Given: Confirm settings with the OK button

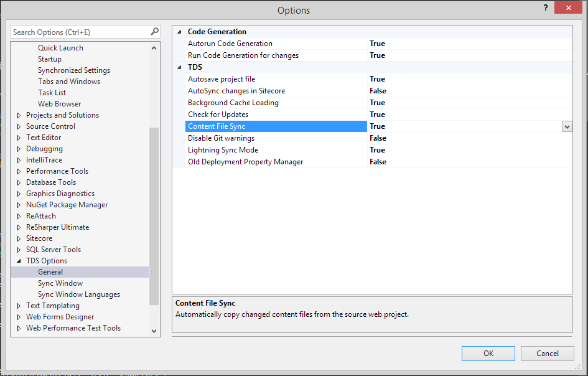Looking at the screenshot, I should tap(488, 353).
